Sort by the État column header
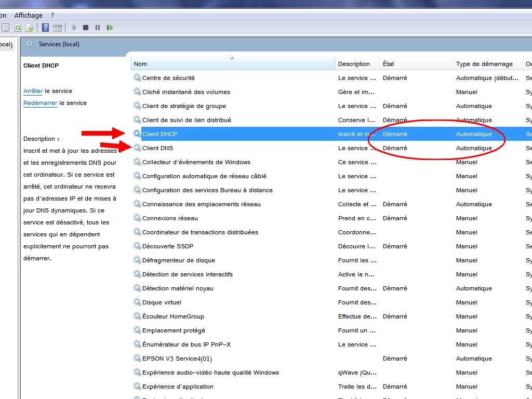 click(389, 64)
